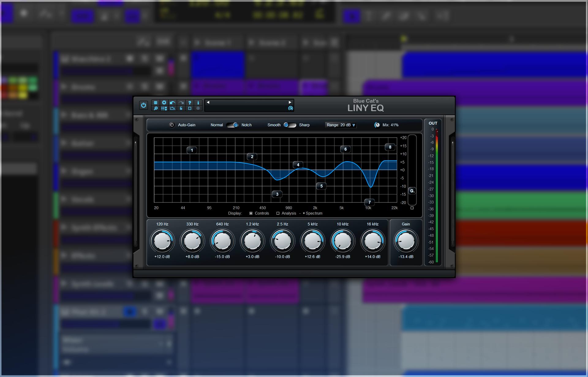Select band handle 8 on the graph
This screenshot has height=377, width=588.
390,147
